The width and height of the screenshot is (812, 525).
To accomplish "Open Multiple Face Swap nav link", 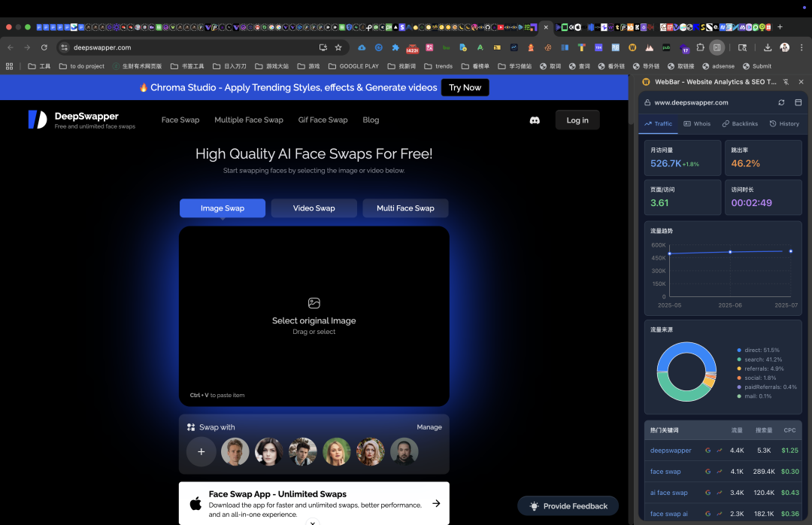I will (249, 120).
